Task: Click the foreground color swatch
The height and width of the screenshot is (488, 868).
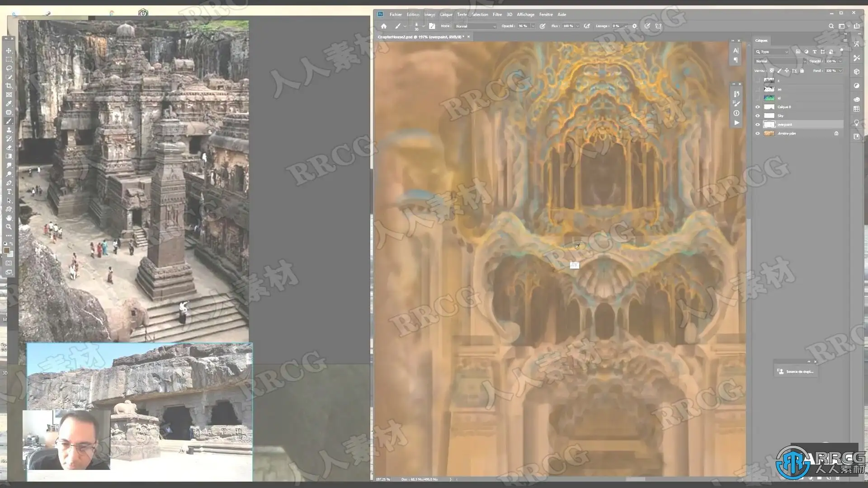Action: [x=6, y=250]
